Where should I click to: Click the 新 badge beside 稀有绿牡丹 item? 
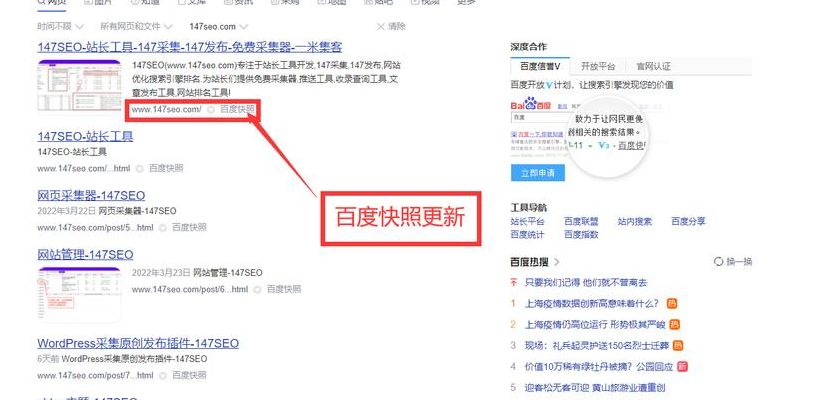coord(682,366)
